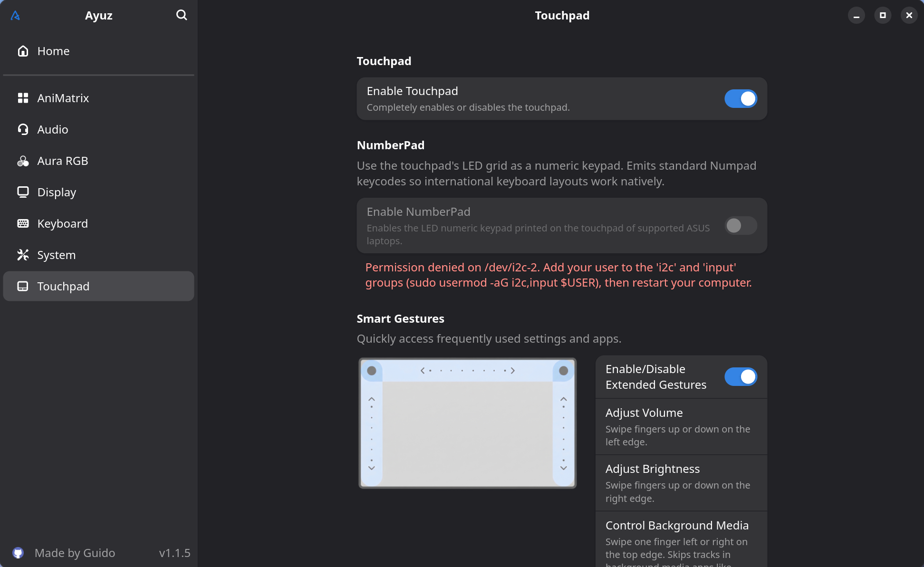
Task: Switch to the Audio section
Action: tap(98, 129)
